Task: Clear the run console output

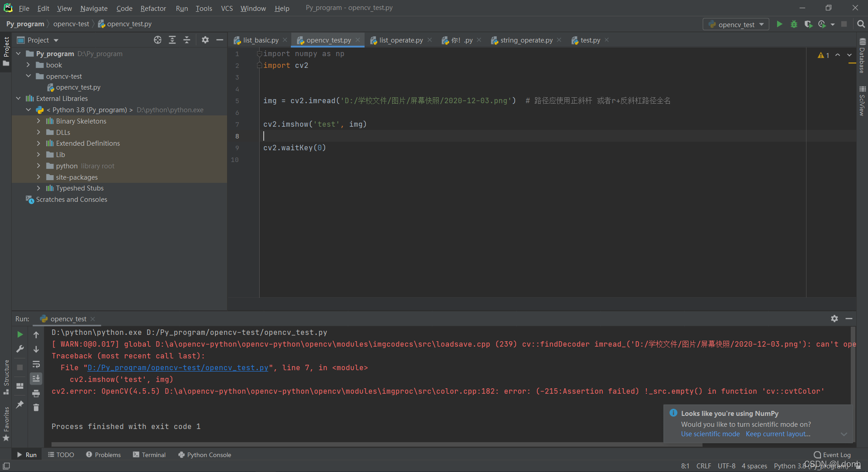Action: [36, 407]
